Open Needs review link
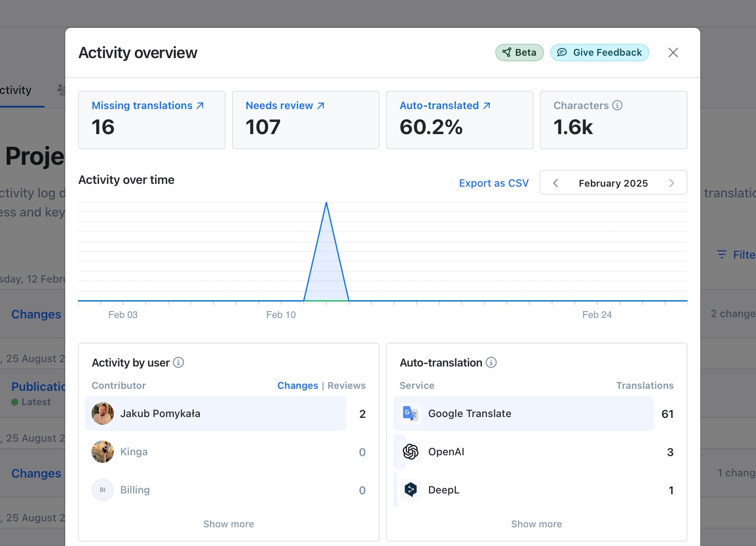 [x=285, y=105]
